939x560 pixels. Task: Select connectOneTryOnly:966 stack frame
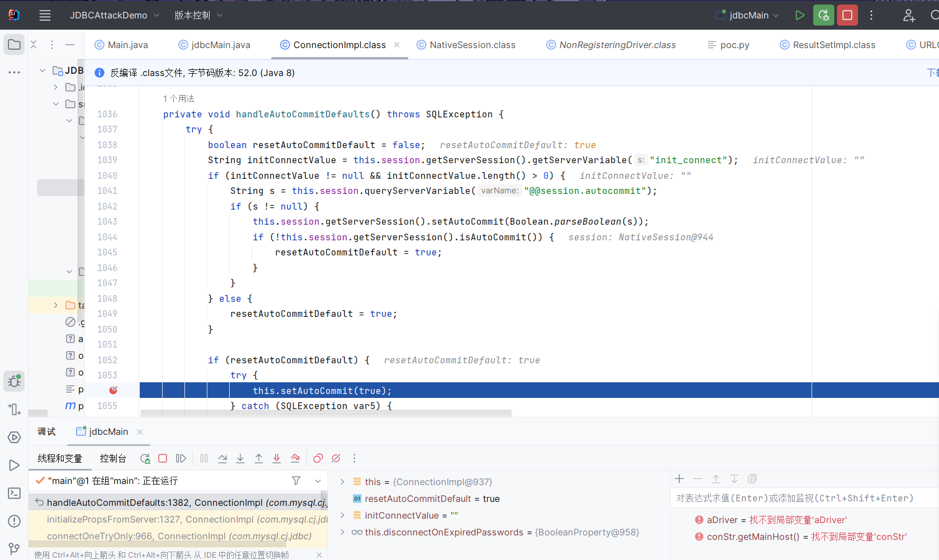178,536
